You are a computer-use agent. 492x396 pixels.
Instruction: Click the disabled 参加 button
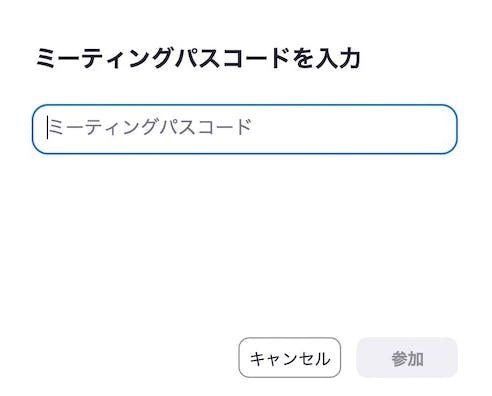pyautogui.click(x=407, y=357)
